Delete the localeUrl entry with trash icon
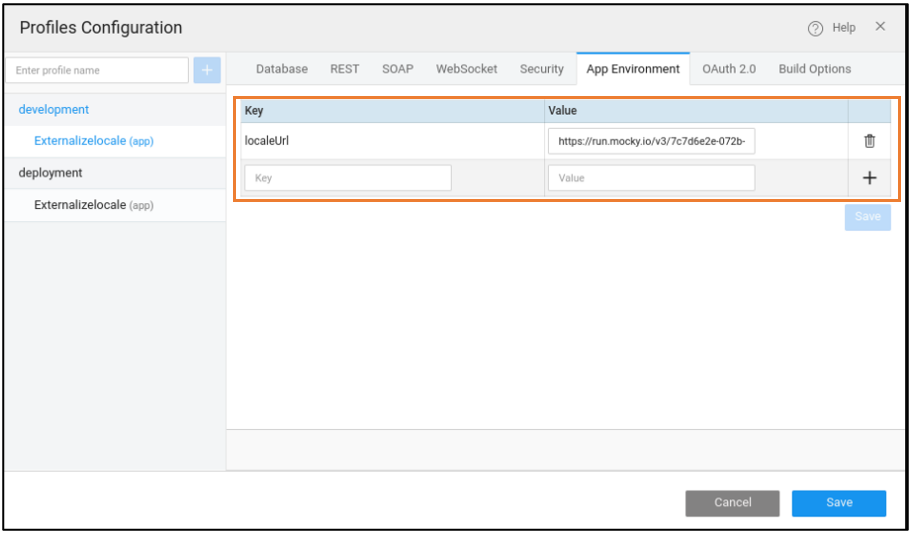The width and height of the screenshot is (910, 535). coord(869,141)
